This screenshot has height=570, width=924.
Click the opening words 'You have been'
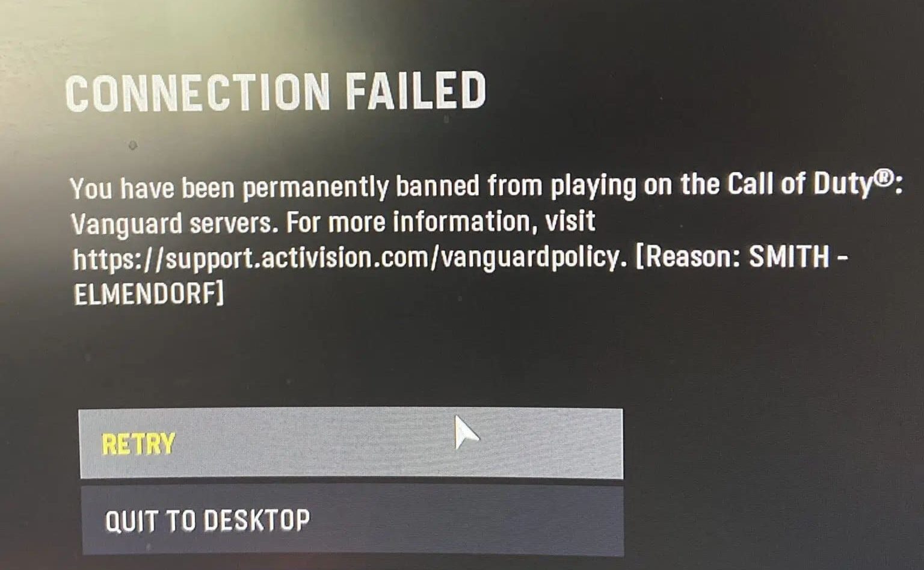pyautogui.click(x=152, y=188)
